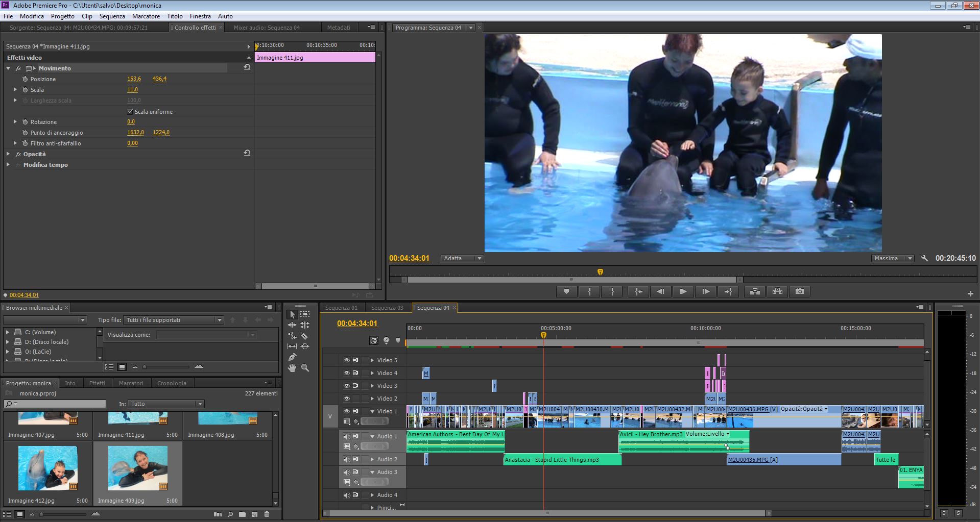980x522 pixels.
Task: Go to Out point
Action: pos(728,291)
